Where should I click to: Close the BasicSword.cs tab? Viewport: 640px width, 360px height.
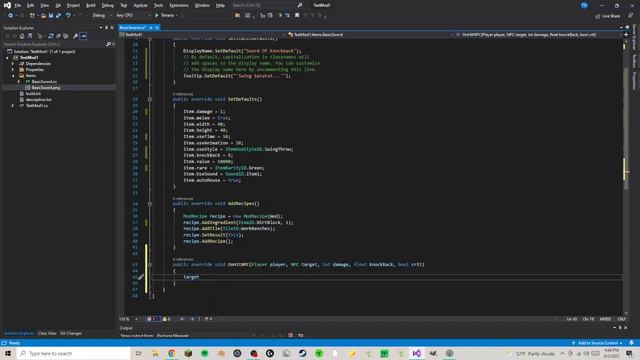coord(157,27)
